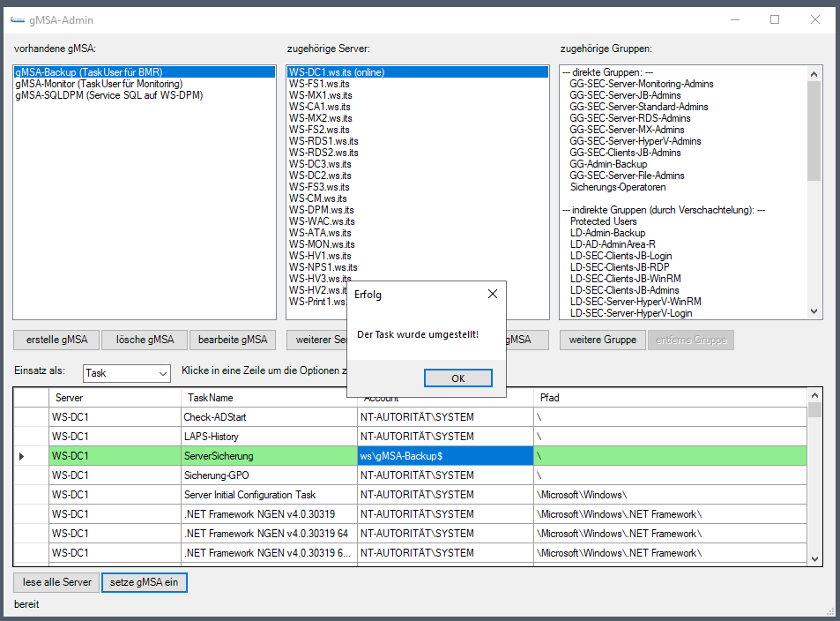Viewport: 840px width, 621px height.
Task: Confirm the Erfolg dialog with OK
Action: tap(458, 378)
